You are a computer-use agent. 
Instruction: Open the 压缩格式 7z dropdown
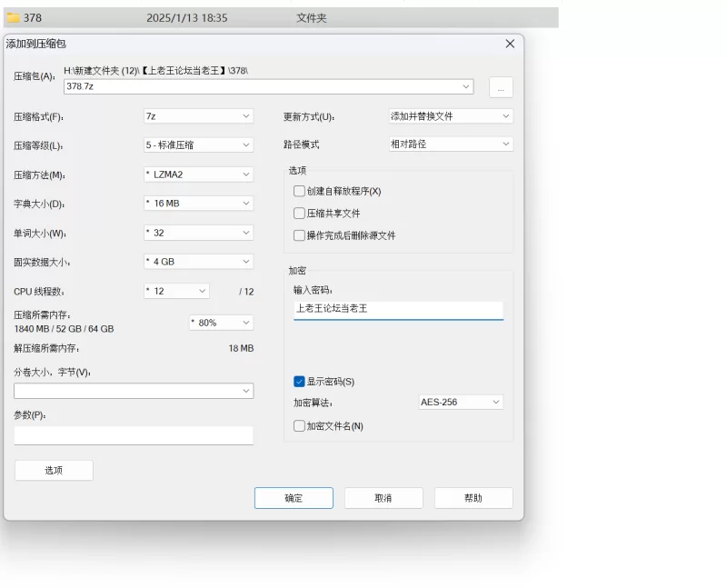[x=198, y=116]
